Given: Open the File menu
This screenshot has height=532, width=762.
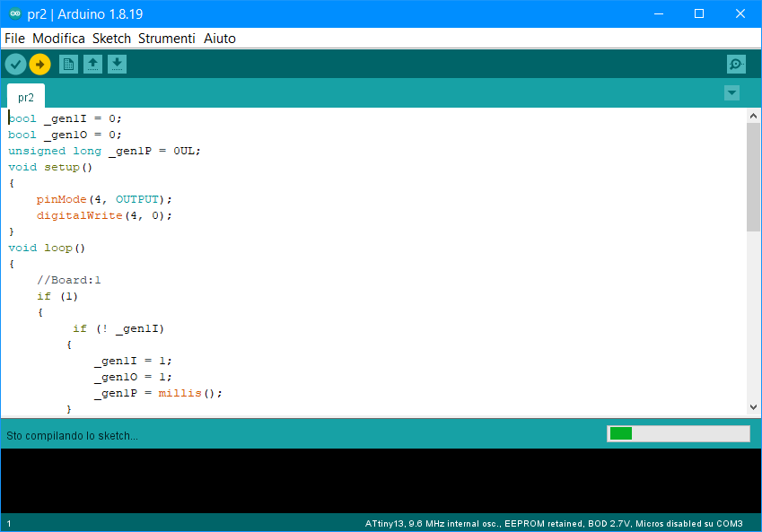Looking at the screenshot, I should tap(14, 39).
